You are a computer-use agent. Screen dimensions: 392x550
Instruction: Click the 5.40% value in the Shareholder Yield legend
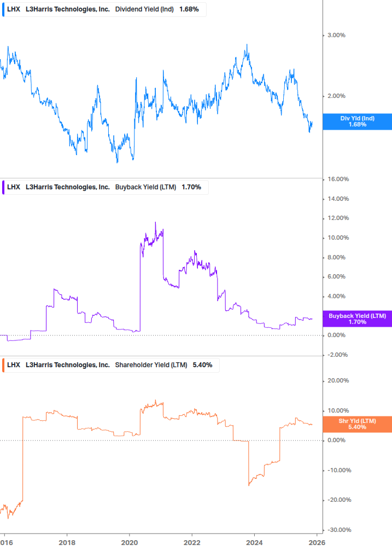(202, 365)
